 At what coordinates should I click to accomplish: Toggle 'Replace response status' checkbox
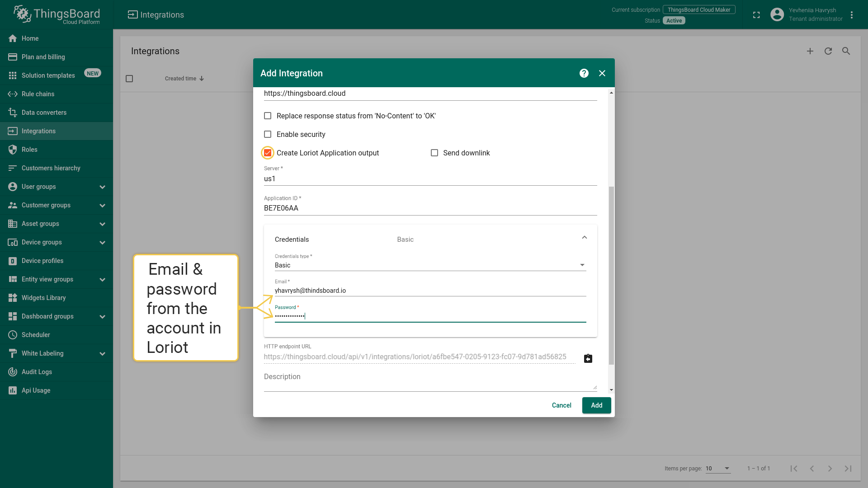268,116
